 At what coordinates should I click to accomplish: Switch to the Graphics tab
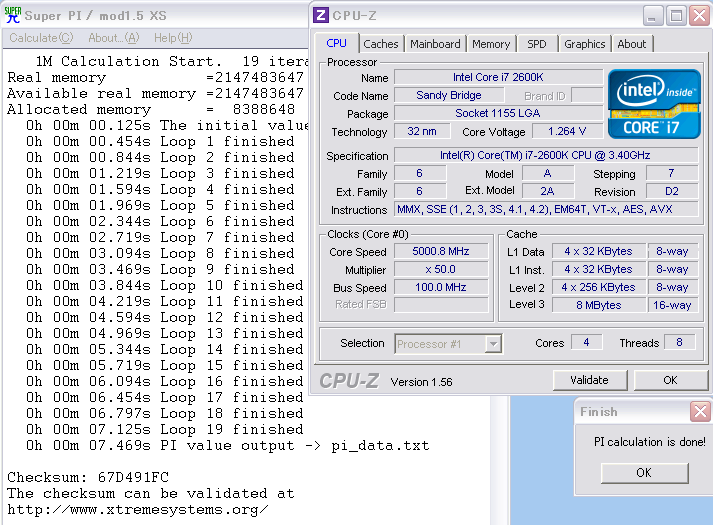click(x=584, y=44)
